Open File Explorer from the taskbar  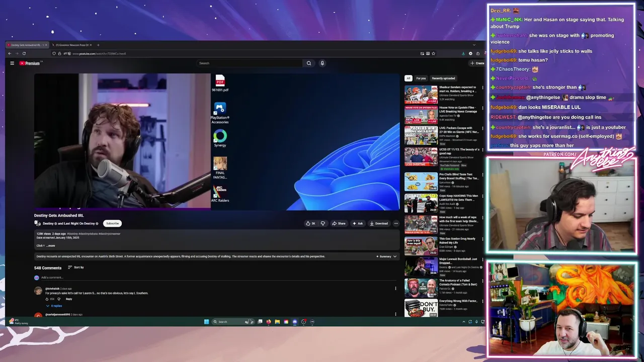point(277,322)
